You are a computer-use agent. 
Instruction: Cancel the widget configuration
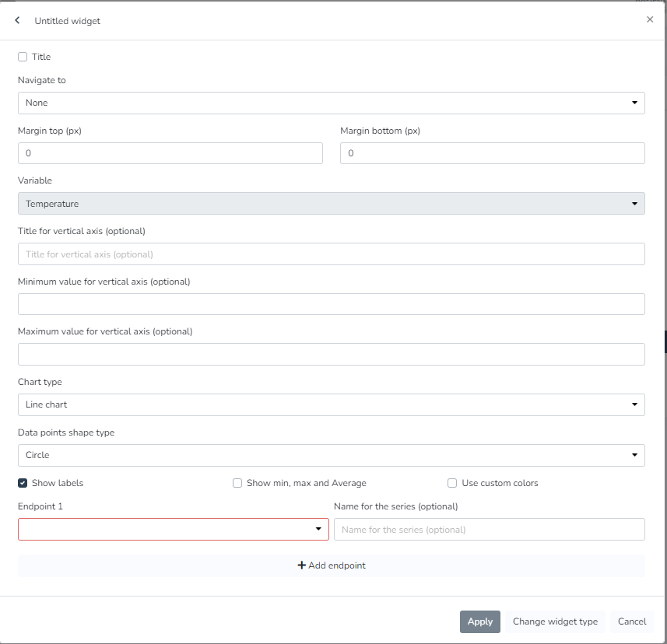pos(631,621)
